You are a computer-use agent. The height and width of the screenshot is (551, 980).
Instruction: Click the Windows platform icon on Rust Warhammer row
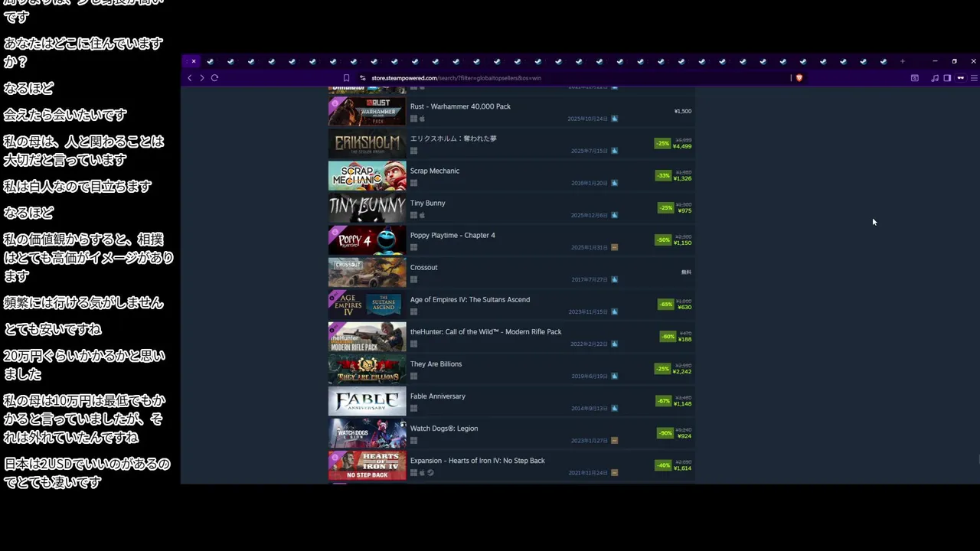click(413, 119)
